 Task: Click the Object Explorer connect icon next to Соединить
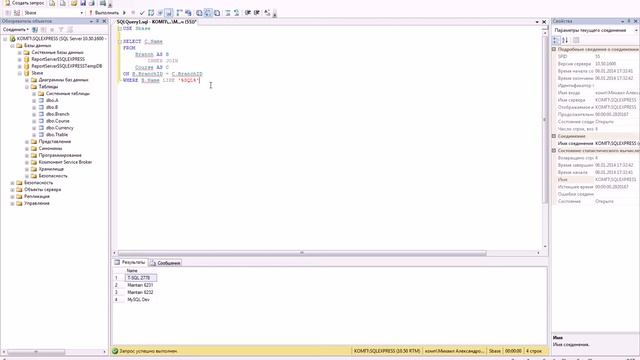(x=35, y=30)
